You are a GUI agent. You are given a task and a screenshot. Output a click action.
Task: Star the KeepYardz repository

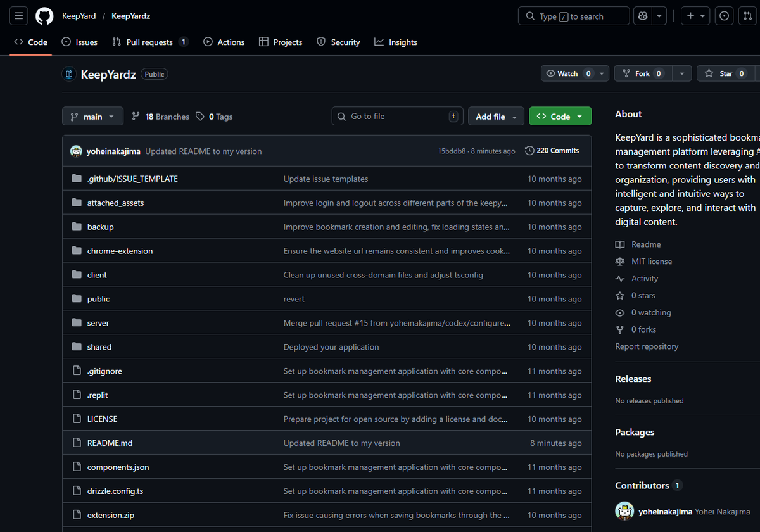(x=726, y=73)
